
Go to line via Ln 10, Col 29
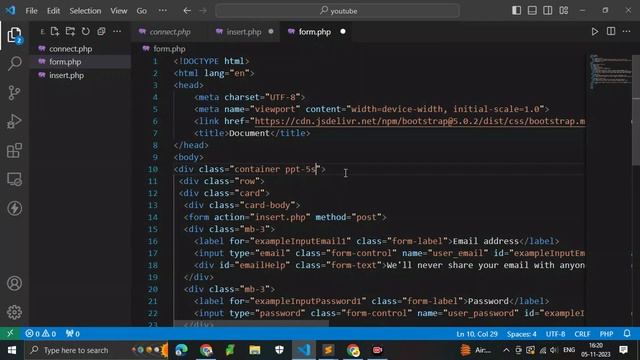pyautogui.click(x=477, y=333)
